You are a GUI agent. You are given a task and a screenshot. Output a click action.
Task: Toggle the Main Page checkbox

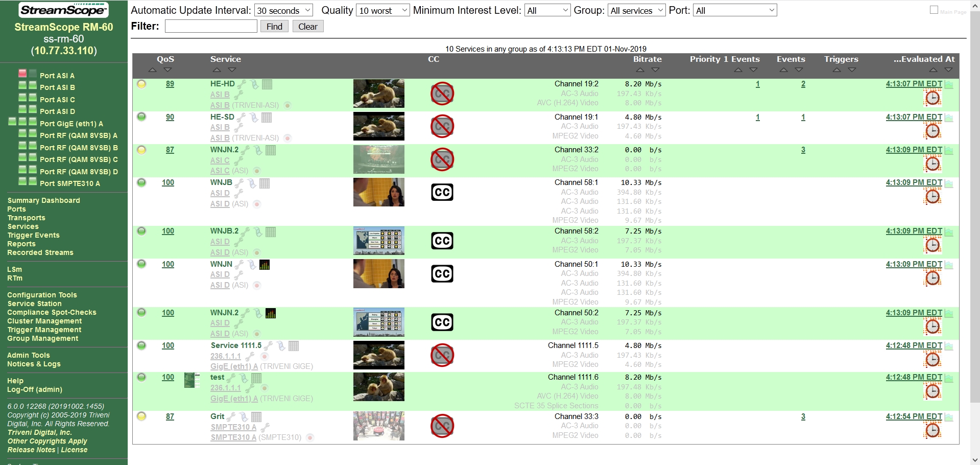pos(934,10)
